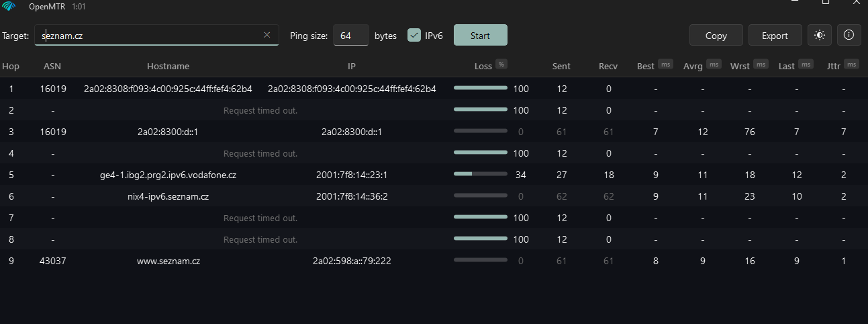Click loss value 34 in hop 5
Image resolution: width=868 pixels, height=324 pixels.
(520, 175)
